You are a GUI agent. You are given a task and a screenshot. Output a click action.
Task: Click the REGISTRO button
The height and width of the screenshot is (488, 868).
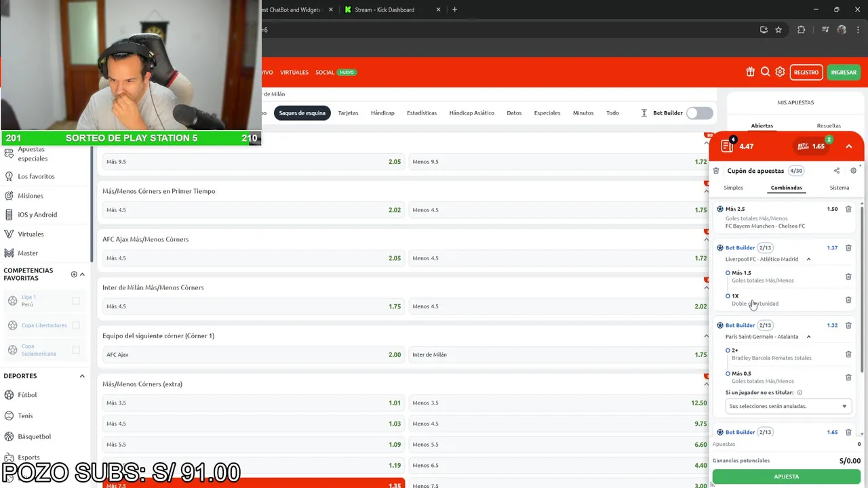(806, 72)
